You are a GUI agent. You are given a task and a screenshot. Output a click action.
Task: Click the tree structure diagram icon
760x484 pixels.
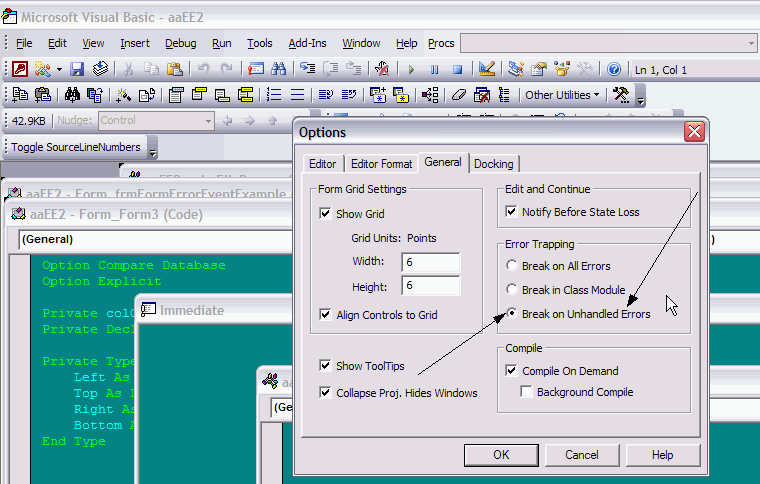[430, 95]
